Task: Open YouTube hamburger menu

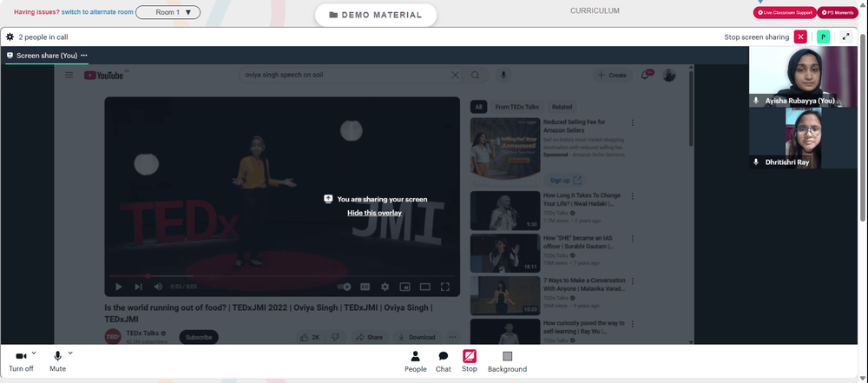Action: point(69,76)
